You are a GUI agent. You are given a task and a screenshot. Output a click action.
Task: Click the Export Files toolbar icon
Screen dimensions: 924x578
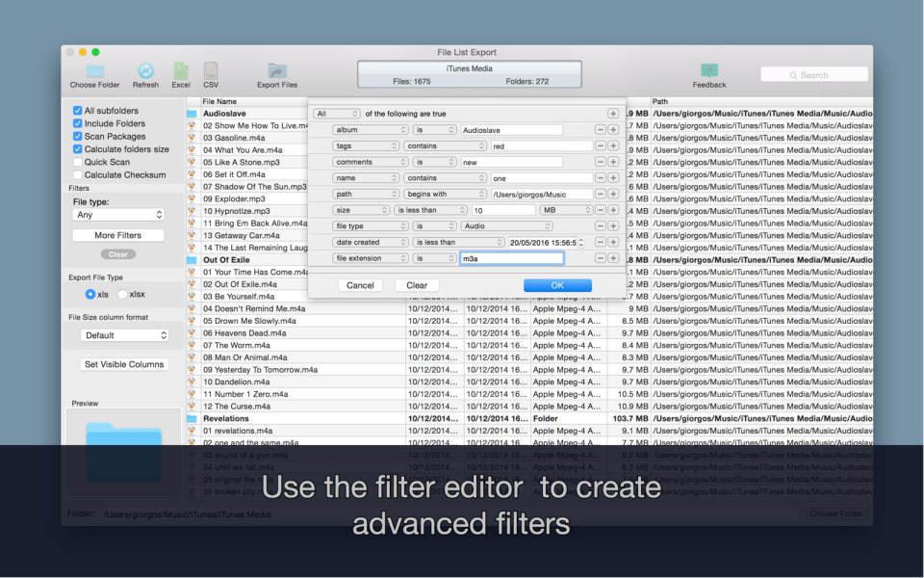pyautogui.click(x=277, y=71)
